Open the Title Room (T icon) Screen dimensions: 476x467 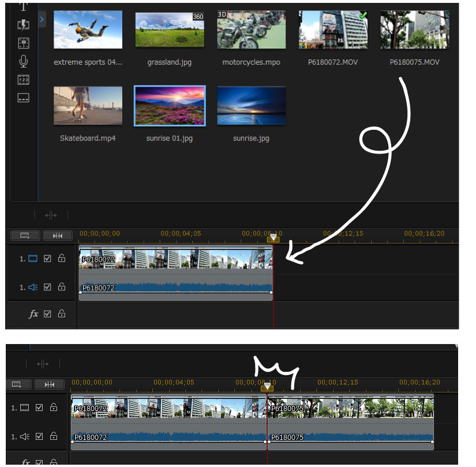(23, 7)
